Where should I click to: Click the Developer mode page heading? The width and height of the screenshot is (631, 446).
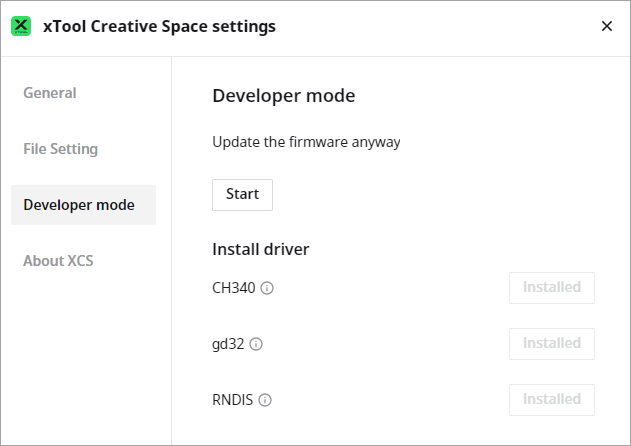[x=284, y=96]
